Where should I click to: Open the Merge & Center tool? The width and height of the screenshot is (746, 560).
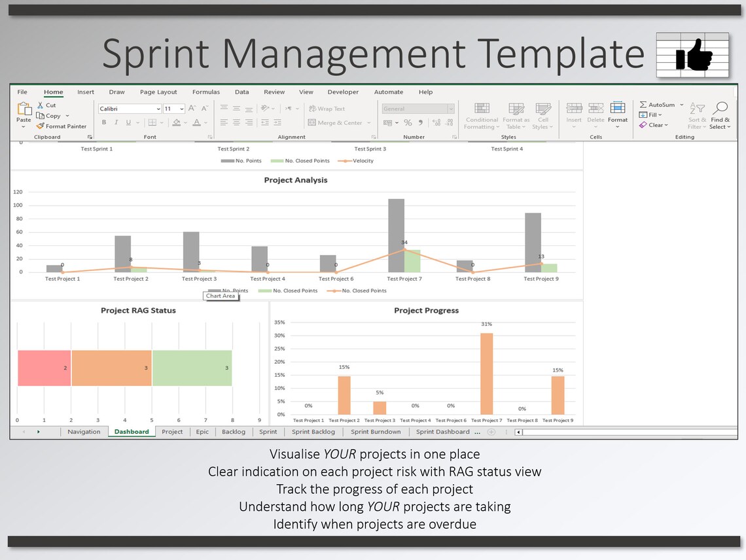(x=312, y=122)
